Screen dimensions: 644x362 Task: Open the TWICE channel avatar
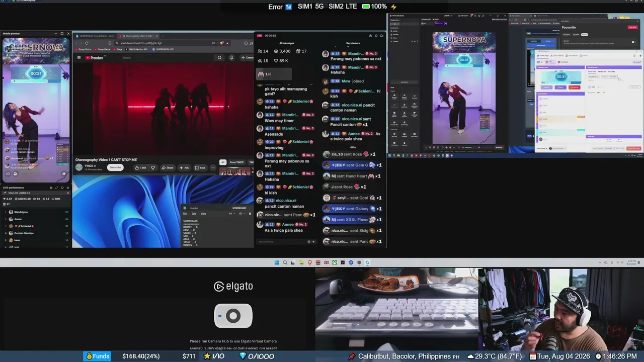(79, 167)
